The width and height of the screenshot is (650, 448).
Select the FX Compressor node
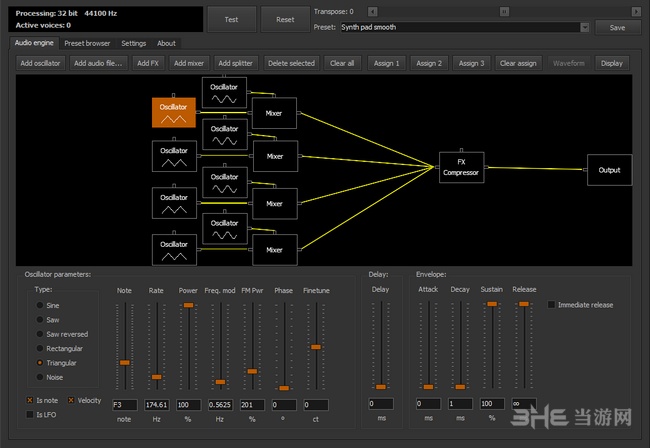tap(461, 167)
